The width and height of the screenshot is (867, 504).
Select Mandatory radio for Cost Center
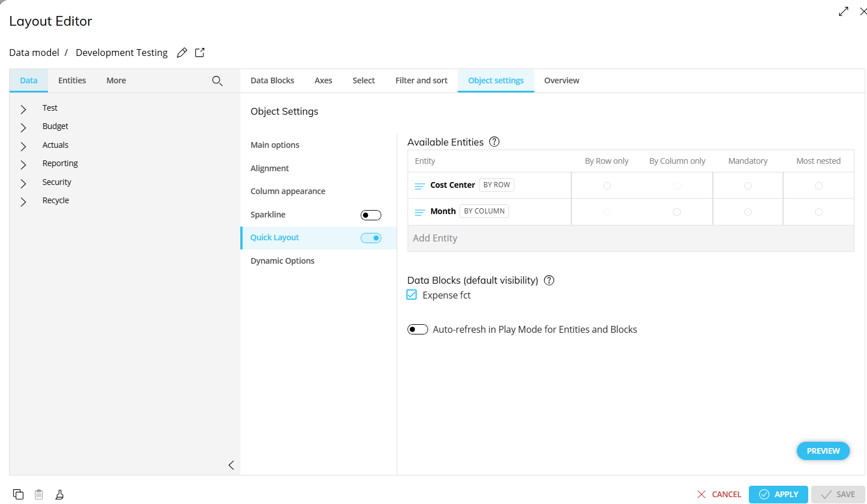[748, 186]
